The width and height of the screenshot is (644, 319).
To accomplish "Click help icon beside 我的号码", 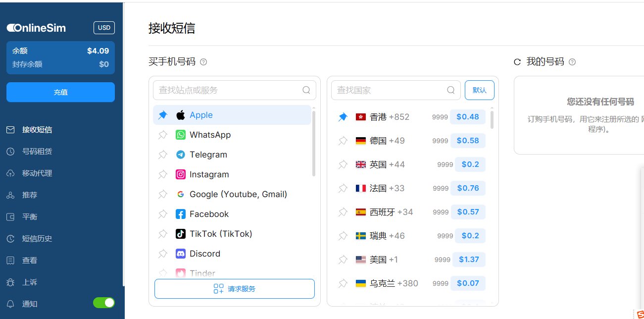I will click(x=572, y=62).
